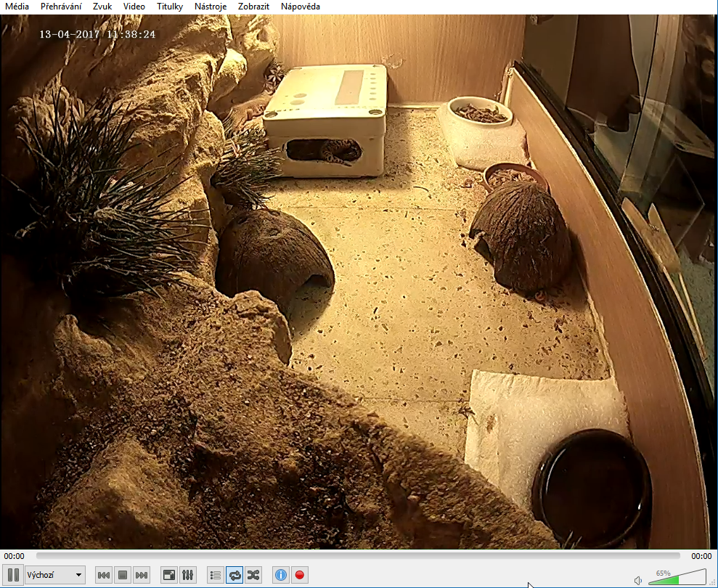Mute audio via speaker icon
718x588 pixels.
638,581
